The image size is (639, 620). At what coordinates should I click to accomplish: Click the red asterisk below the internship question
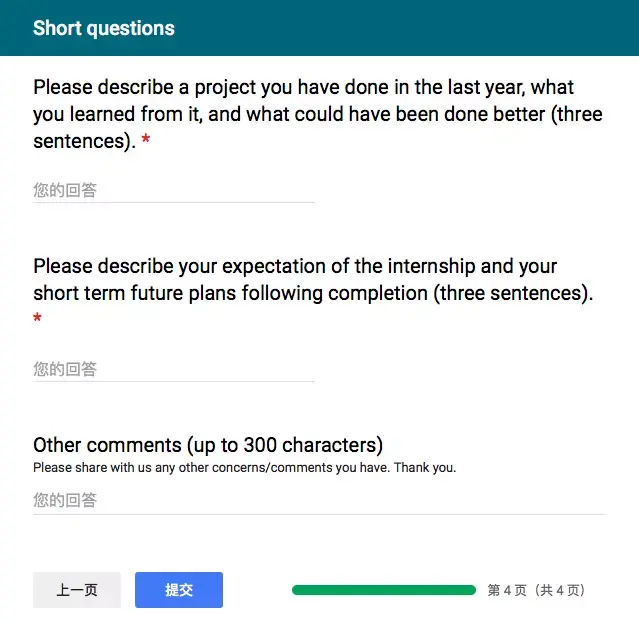point(38,319)
